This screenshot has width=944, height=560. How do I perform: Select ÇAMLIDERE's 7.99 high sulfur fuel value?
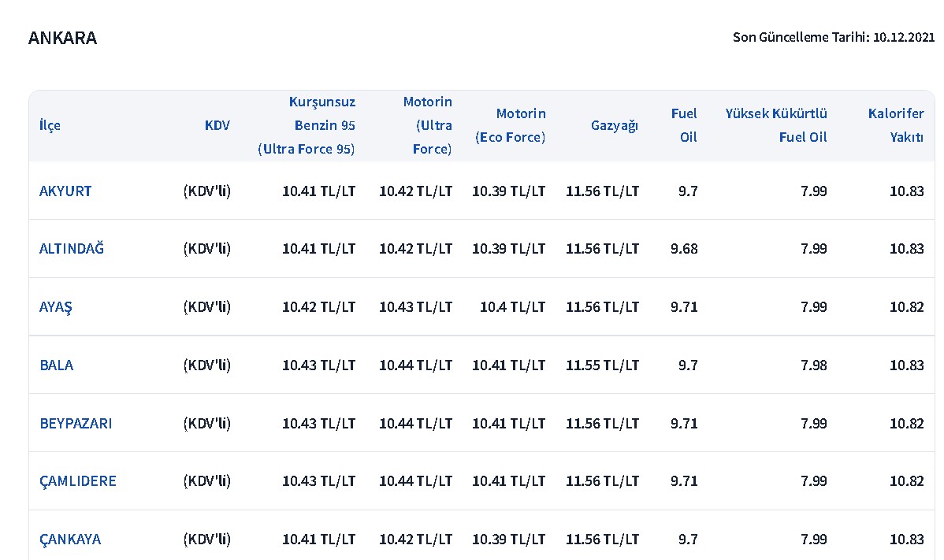(x=814, y=481)
